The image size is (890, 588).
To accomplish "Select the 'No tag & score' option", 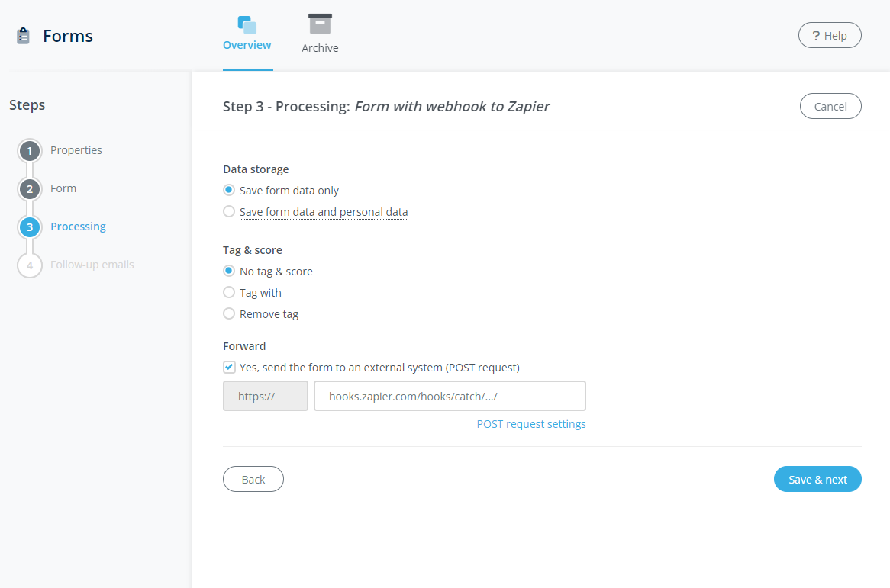I will click(229, 271).
